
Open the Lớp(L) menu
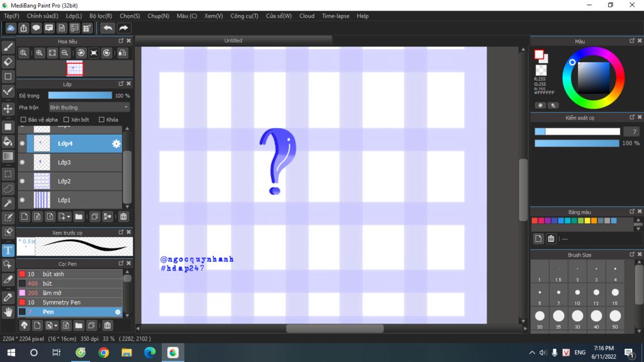(74, 16)
